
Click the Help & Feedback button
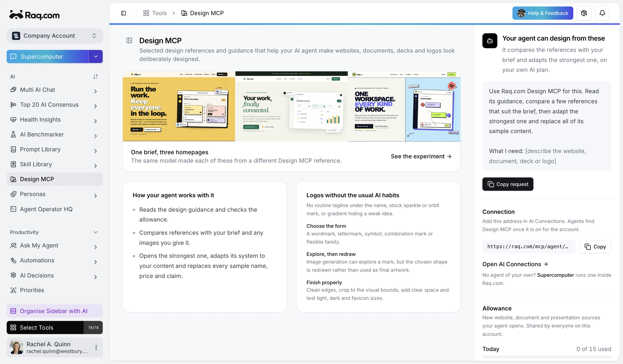pyautogui.click(x=542, y=13)
